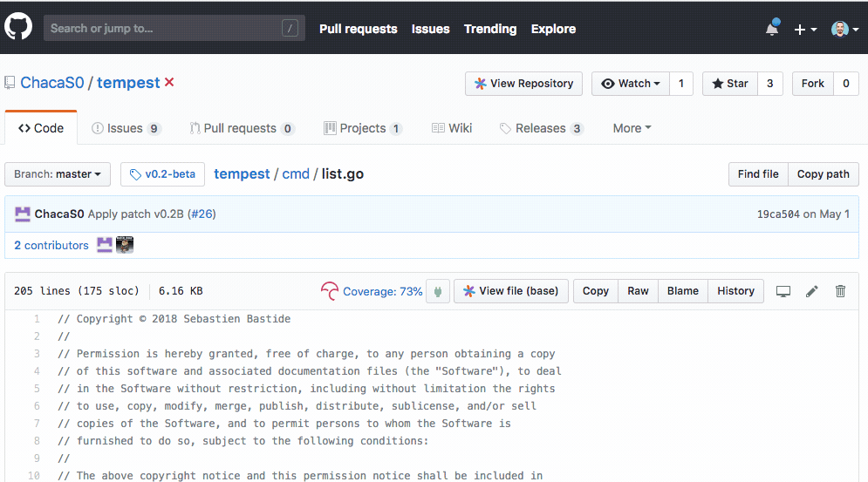Open commit 19ca504

click(x=778, y=214)
